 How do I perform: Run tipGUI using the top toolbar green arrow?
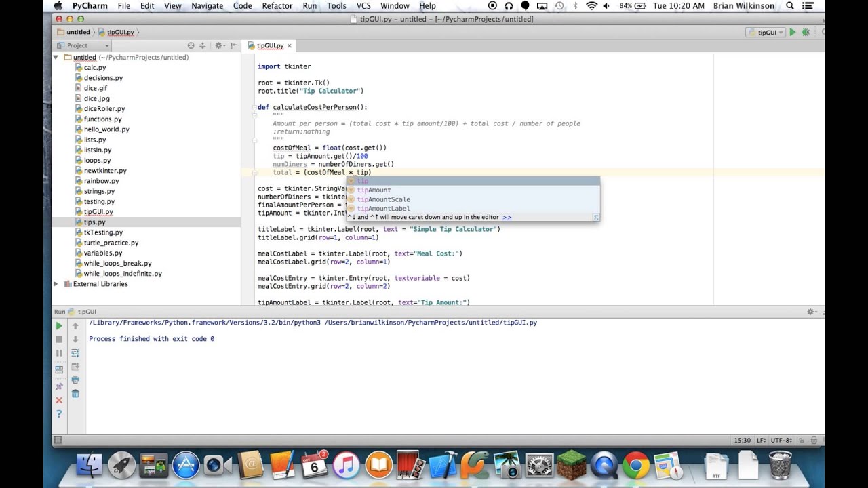[x=792, y=32]
